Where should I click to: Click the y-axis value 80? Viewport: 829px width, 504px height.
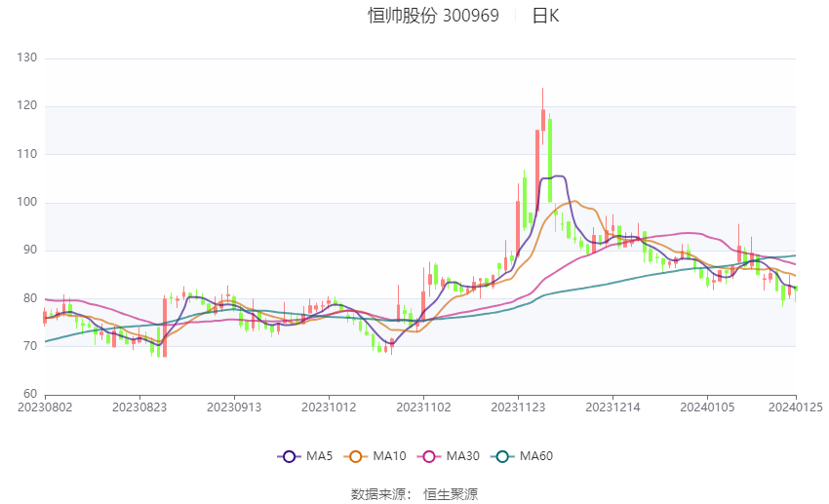[30, 298]
